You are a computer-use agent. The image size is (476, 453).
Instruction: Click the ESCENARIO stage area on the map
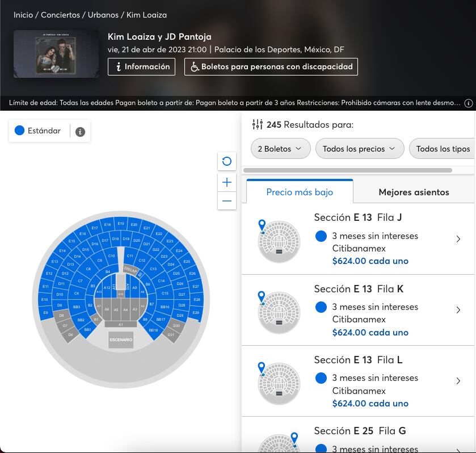tap(120, 340)
